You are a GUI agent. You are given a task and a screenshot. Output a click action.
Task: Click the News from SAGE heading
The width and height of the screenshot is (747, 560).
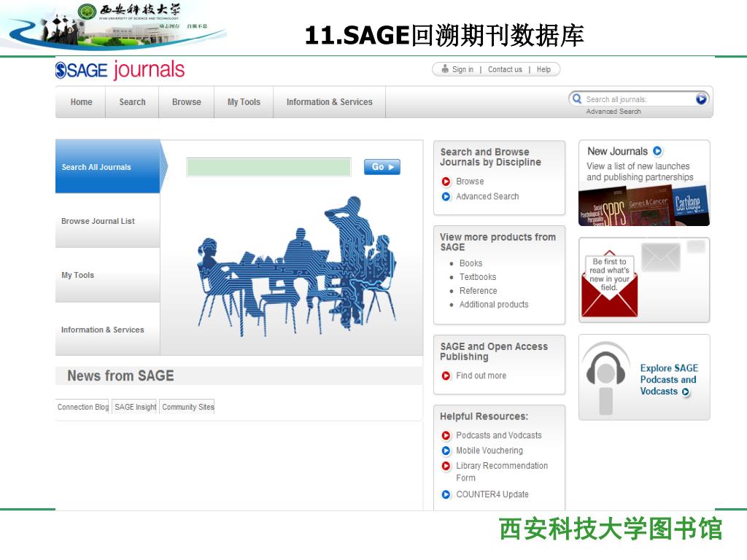[120, 376]
